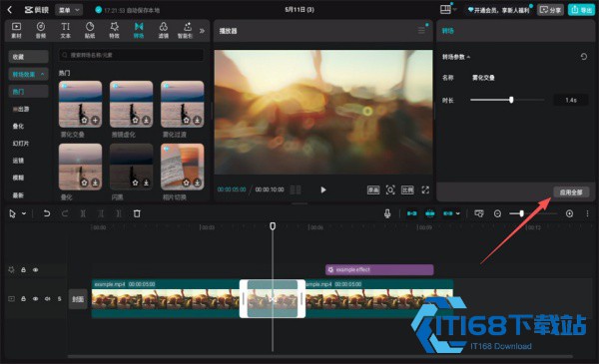Click the preview focus-frame zoom icon
This screenshot has width=599, height=364.
pos(390,189)
